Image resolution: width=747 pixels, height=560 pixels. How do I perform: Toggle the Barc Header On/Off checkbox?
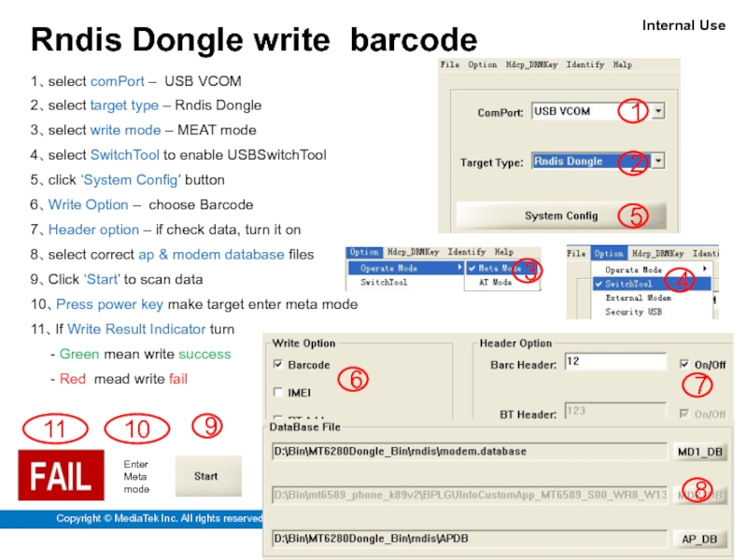click(x=684, y=364)
